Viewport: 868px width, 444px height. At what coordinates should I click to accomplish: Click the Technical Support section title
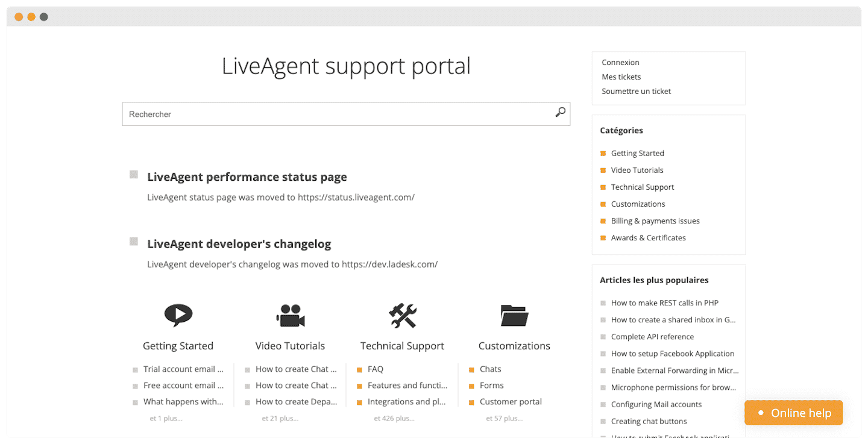pyautogui.click(x=402, y=346)
